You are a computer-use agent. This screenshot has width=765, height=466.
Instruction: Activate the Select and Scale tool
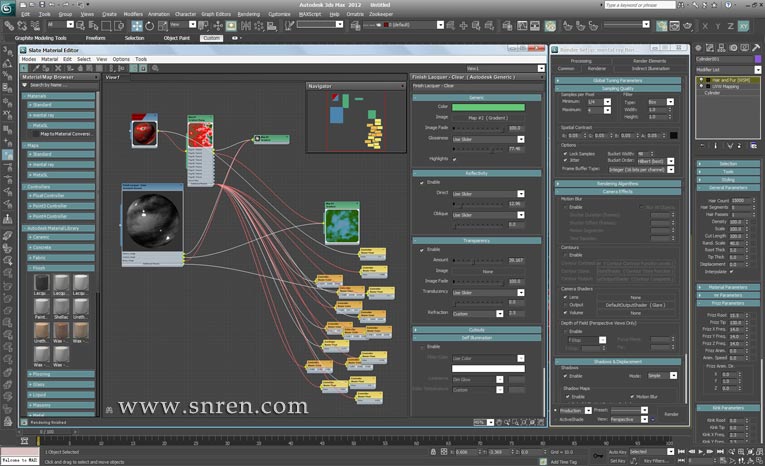click(x=162, y=25)
